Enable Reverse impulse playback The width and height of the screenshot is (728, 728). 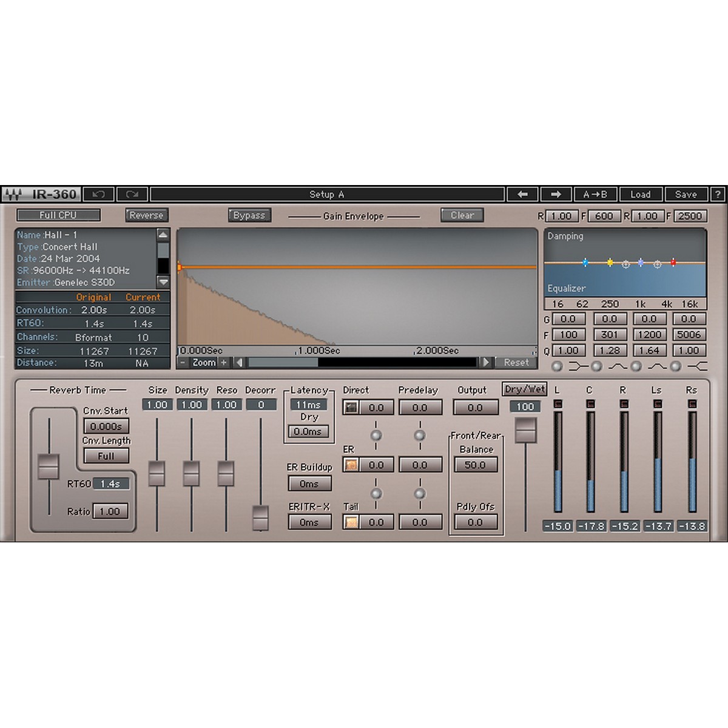tap(146, 215)
